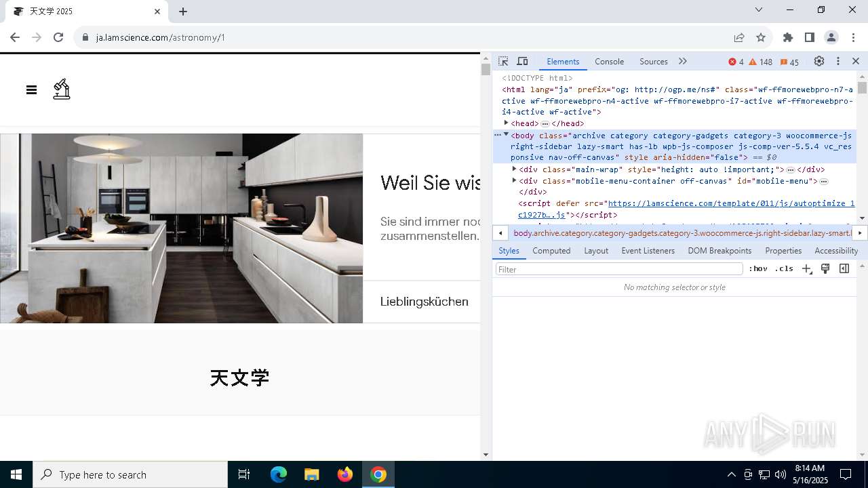
Task: Open Task View on taskbar
Action: tap(244, 474)
